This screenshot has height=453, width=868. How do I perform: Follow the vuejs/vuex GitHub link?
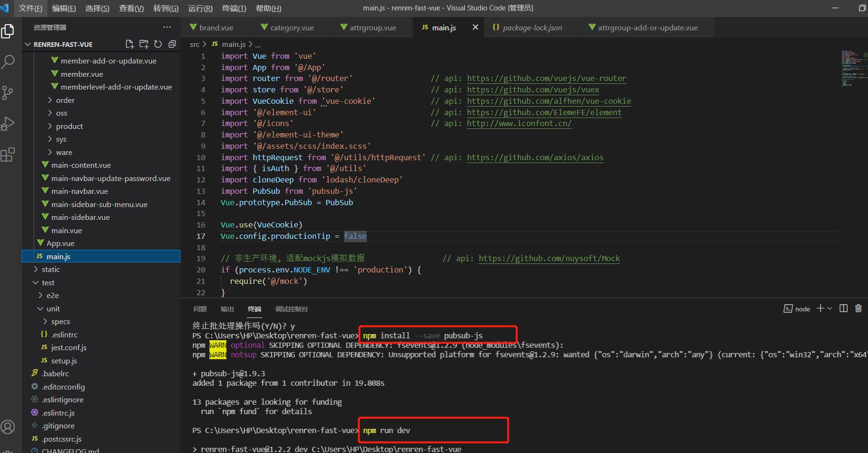(533, 90)
